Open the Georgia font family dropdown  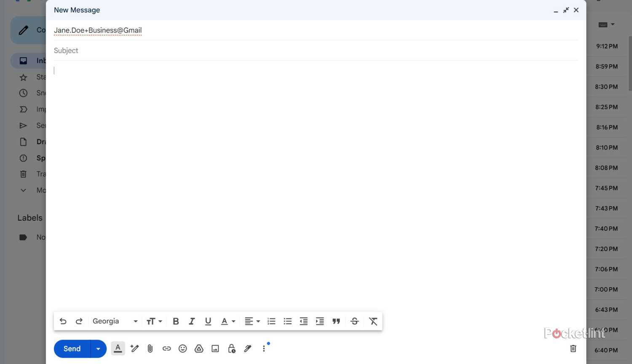point(114,321)
